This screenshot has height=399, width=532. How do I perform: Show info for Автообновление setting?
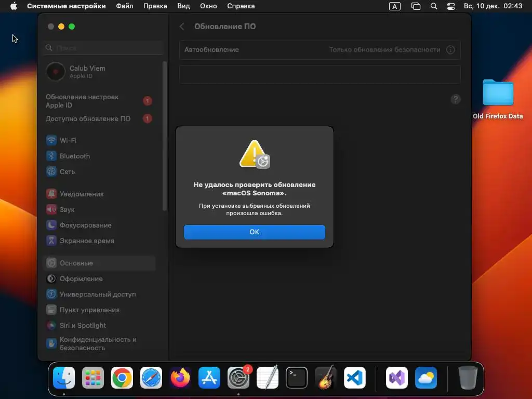[450, 49]
